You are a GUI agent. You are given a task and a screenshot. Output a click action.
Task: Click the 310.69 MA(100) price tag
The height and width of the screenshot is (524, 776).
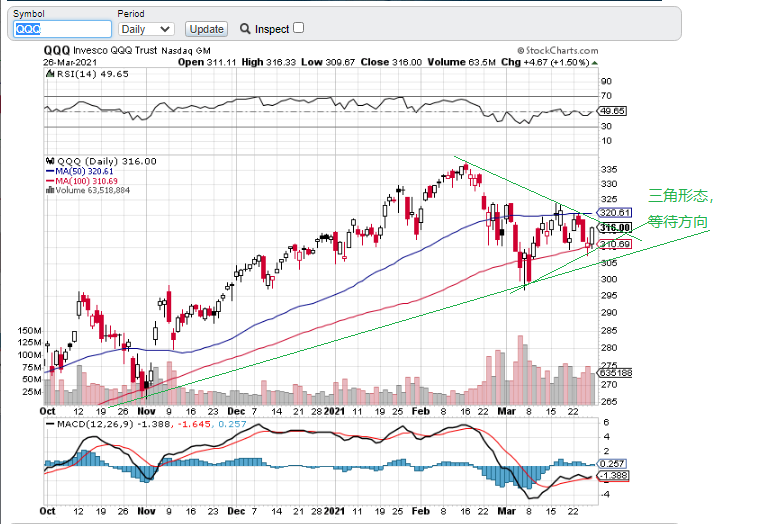tap(613, 244)
